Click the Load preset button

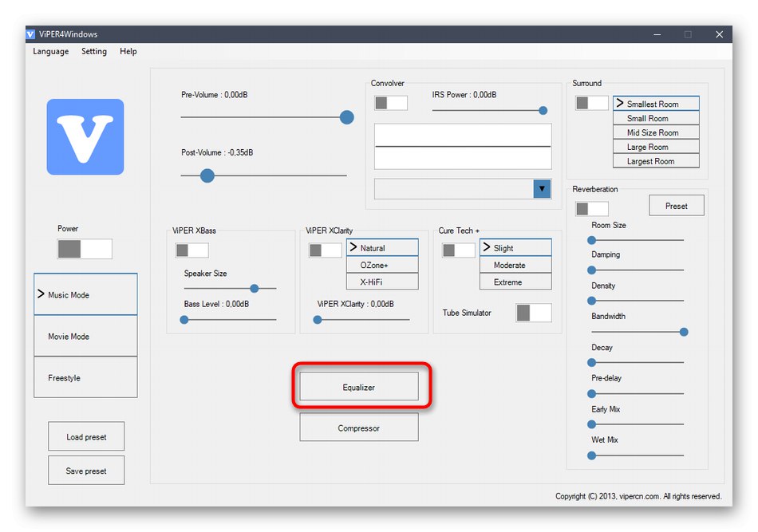(86, 436)
